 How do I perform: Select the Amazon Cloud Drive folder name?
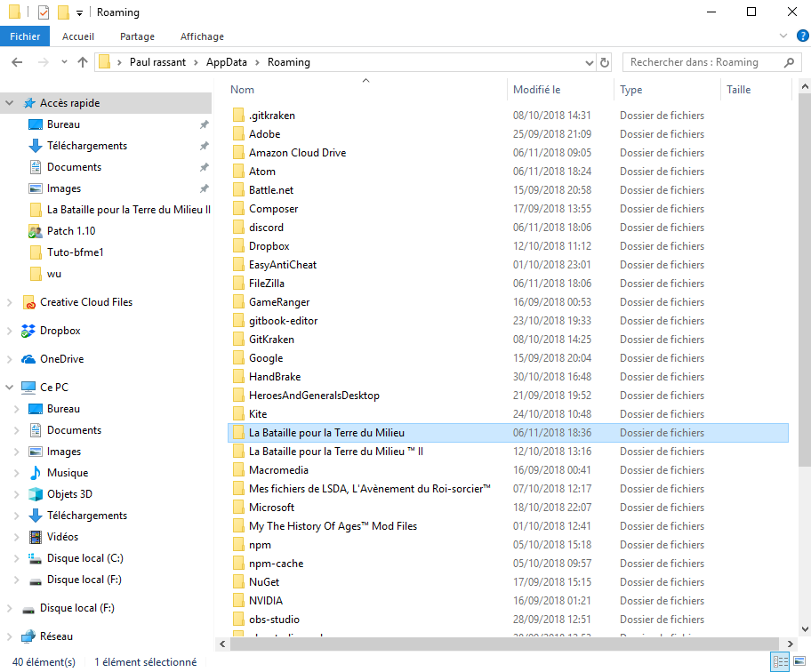[297, 153]
